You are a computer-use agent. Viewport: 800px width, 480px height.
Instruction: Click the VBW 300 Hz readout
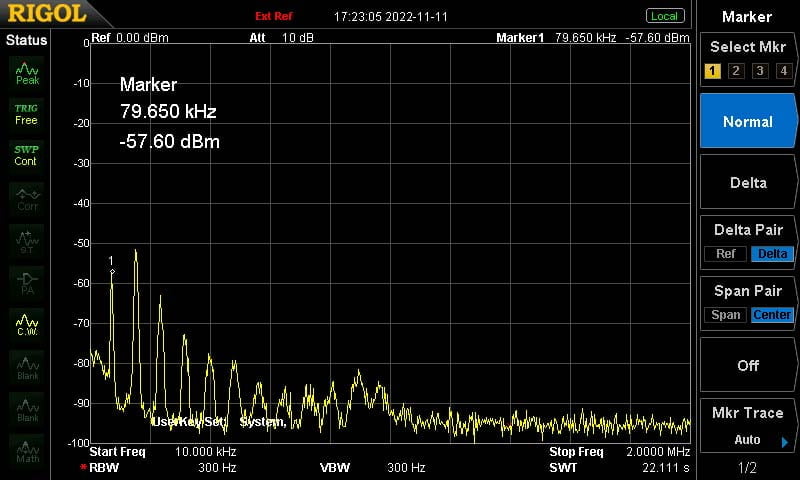(372, 467)
